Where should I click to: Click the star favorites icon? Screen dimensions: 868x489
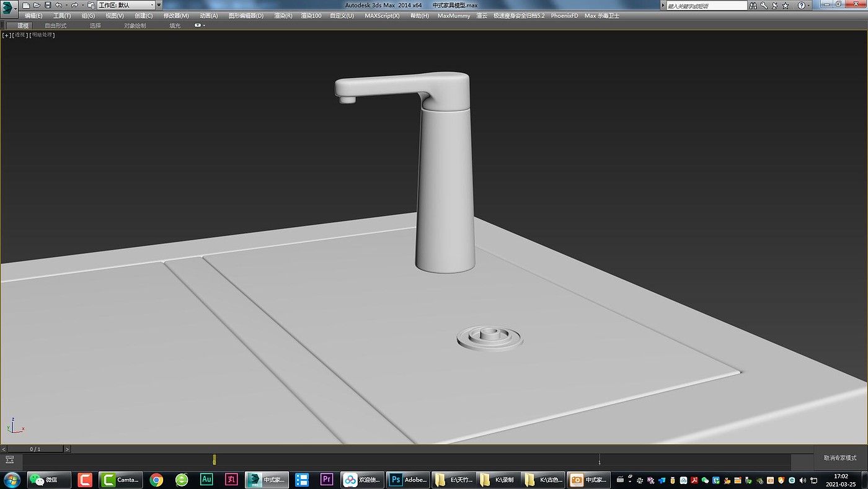point(786,6)
